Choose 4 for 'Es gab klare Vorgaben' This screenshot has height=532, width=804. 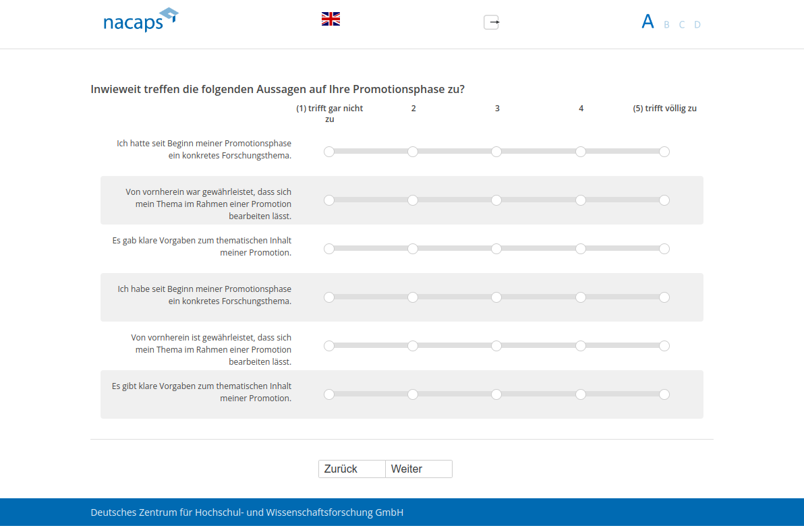pos(581,249)
